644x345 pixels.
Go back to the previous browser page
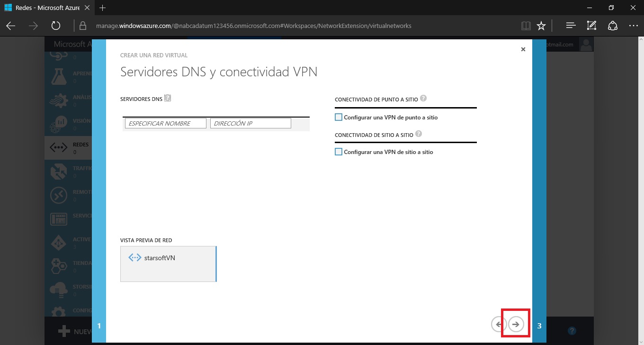tap(11, 26)
